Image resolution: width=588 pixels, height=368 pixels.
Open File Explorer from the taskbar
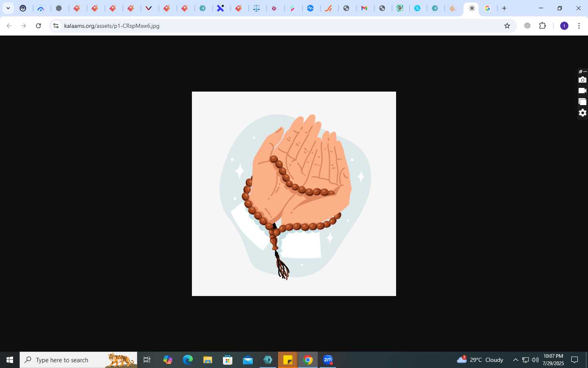(x=208, y=360)
